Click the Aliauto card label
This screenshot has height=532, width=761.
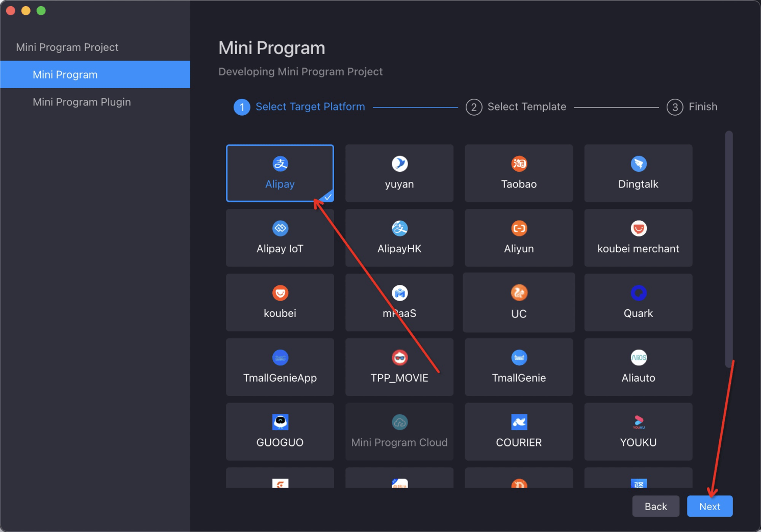(639, 378)
